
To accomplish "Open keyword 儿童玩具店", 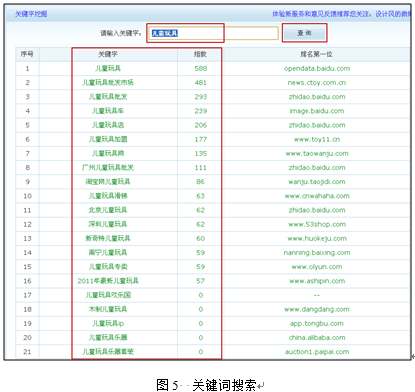I will click(108, 125).
